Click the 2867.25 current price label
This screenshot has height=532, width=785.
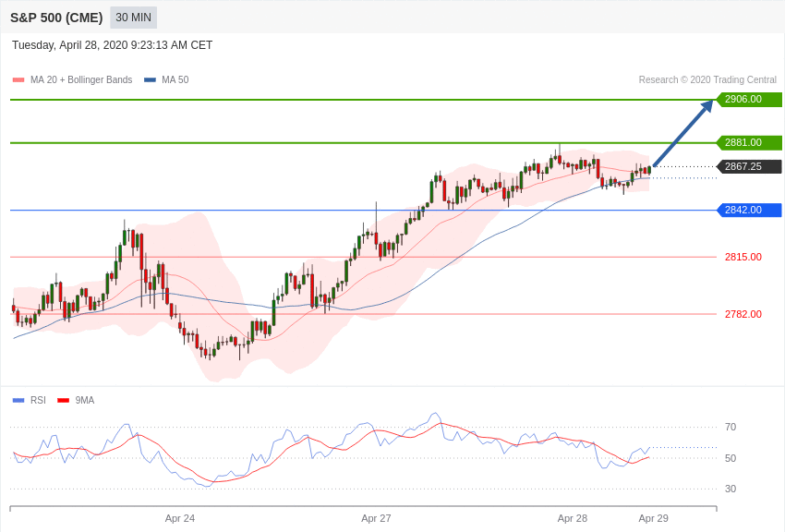coord(750,166)
